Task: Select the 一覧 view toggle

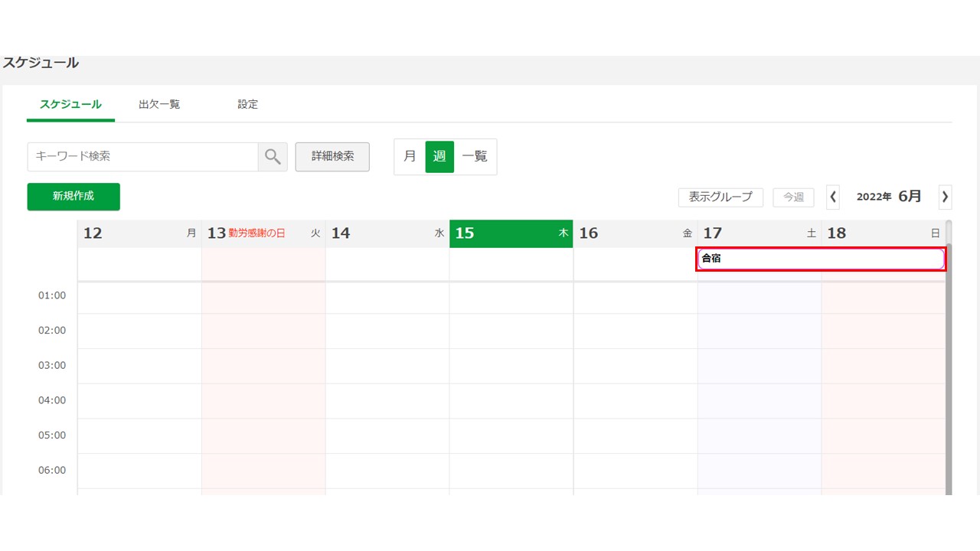Action: [x=475, y=156]
